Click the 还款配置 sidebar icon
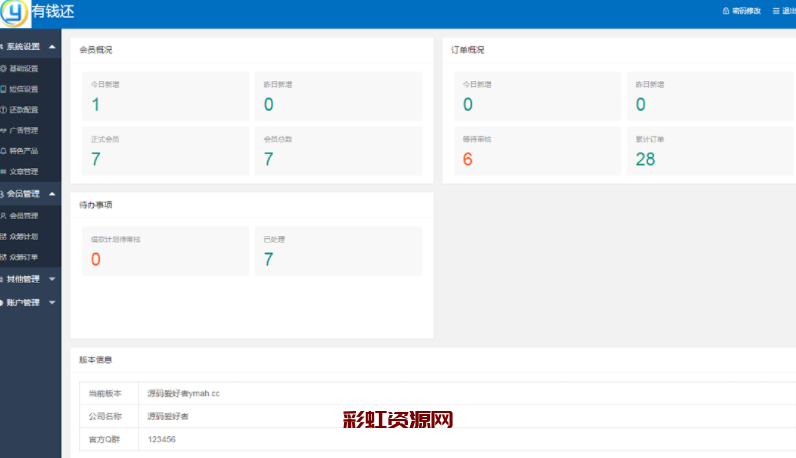Screen dimensions: 796x458 tap(4, 110)
